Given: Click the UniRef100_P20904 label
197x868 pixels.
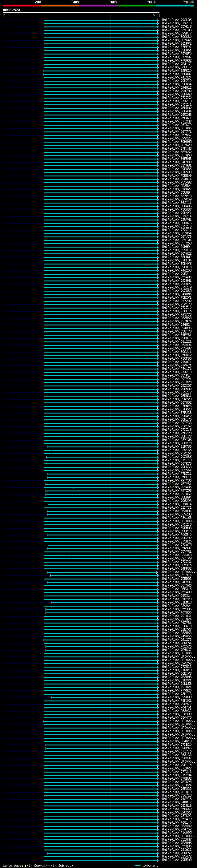Looking at the screenshot, I should tap(177, 606).
